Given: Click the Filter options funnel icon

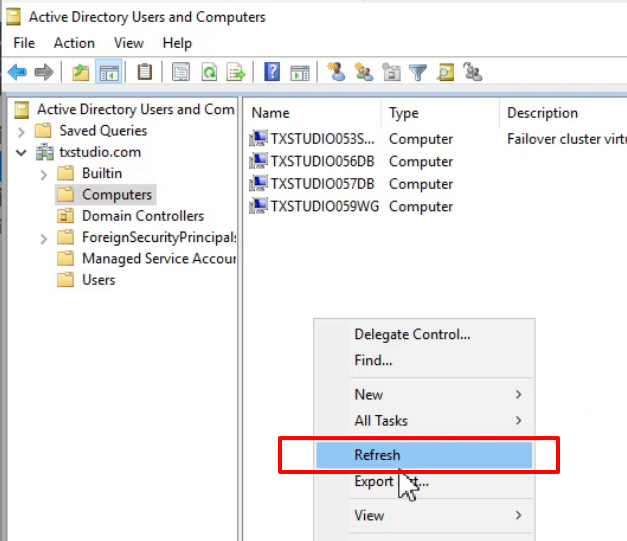Looking at the screenshot, I should pos(418,72).
